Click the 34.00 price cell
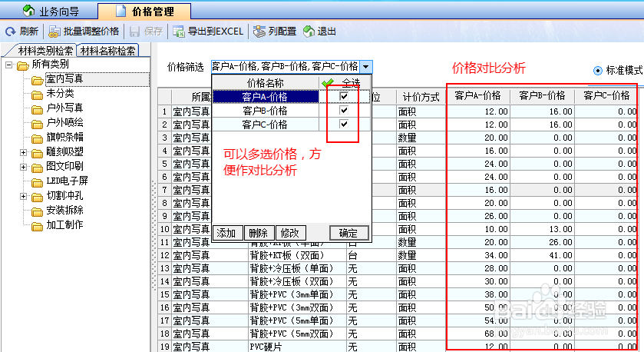Screen dimensions: 644x352 [478, 255]
